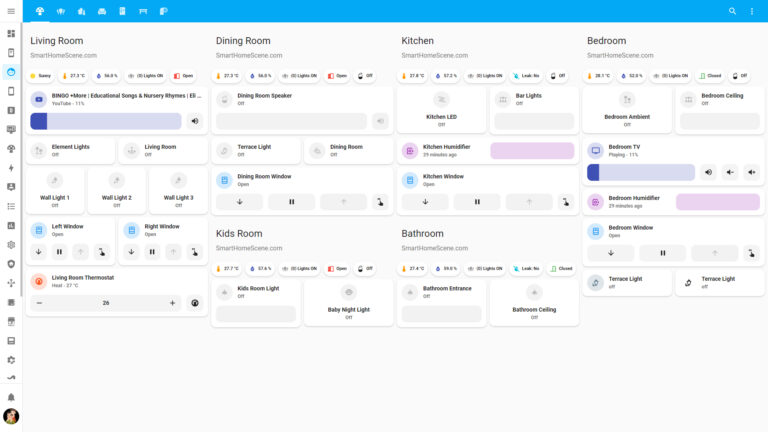Click the Bedroom Window tilt icon
Screen dimensions: 768x432
752,253
